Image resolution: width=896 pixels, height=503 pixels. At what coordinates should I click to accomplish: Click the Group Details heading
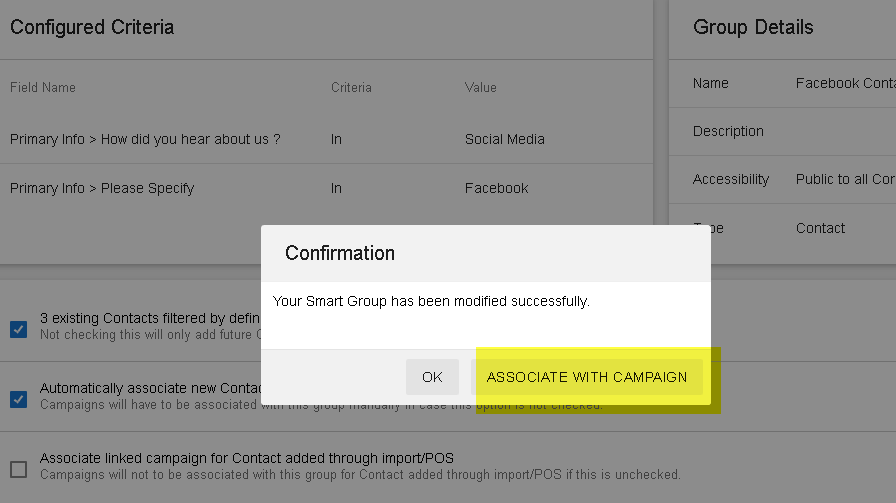[x=753, y=27]
